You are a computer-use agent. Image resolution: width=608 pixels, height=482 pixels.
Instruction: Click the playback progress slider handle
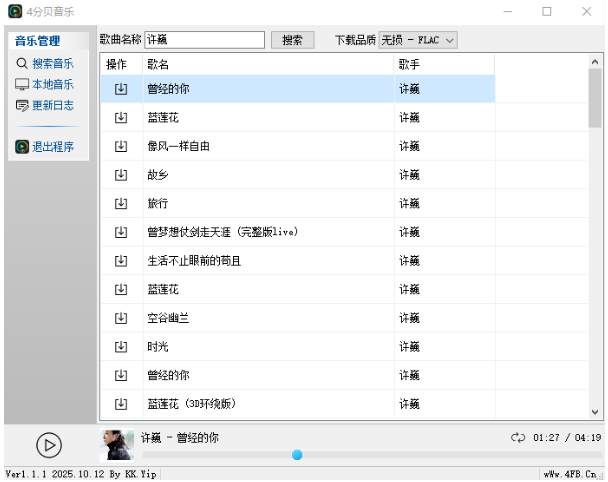coord(297,455)
